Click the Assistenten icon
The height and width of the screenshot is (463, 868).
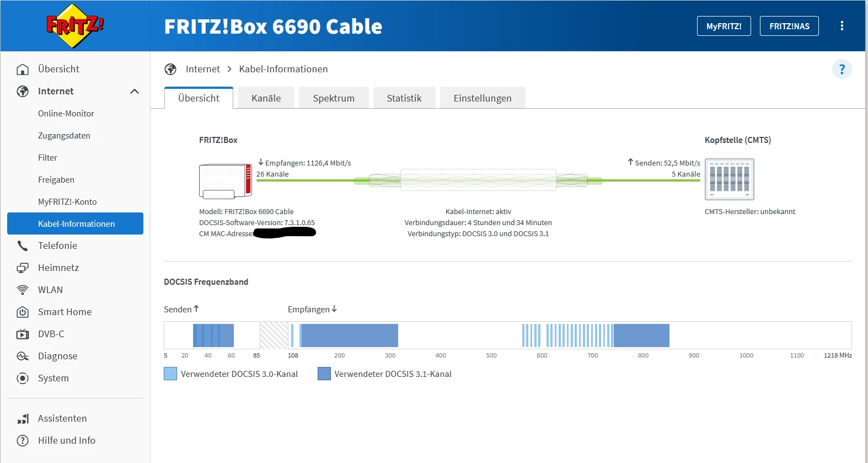(23, 419)
